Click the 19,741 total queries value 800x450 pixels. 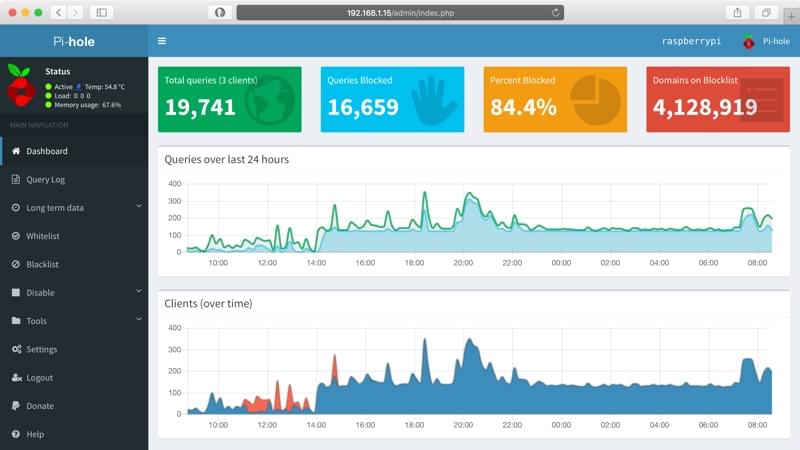[x=200, y=107]
